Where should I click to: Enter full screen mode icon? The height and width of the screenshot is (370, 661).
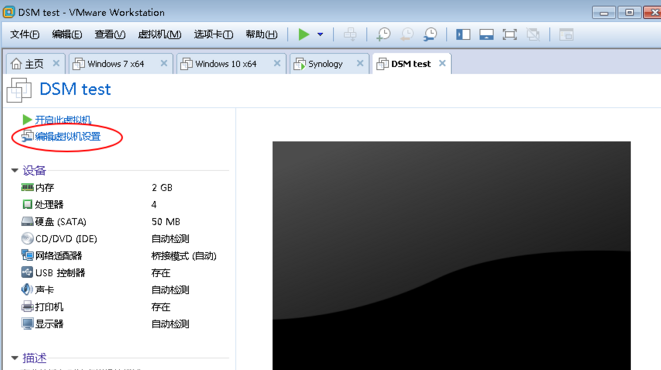510,35
